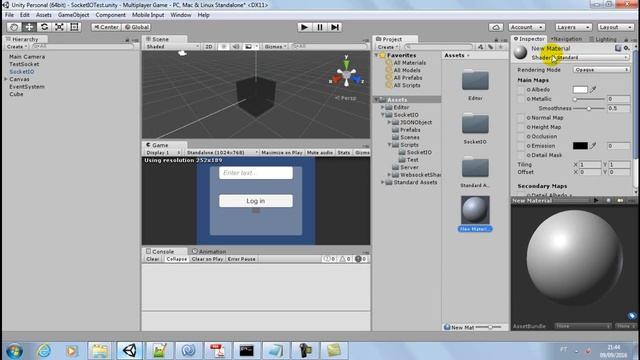Open material settings gear icon
This screenshot has height=360, width=640.
(627, 48)
